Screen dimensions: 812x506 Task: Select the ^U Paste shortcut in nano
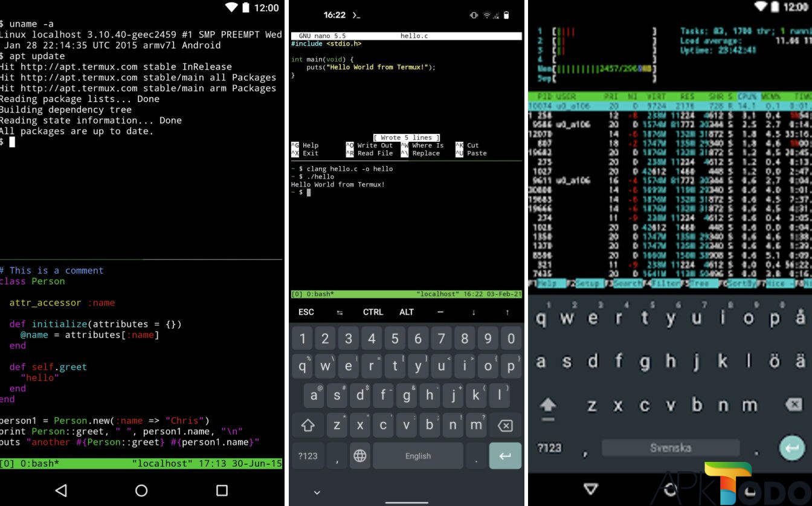[x=471, y=153]
